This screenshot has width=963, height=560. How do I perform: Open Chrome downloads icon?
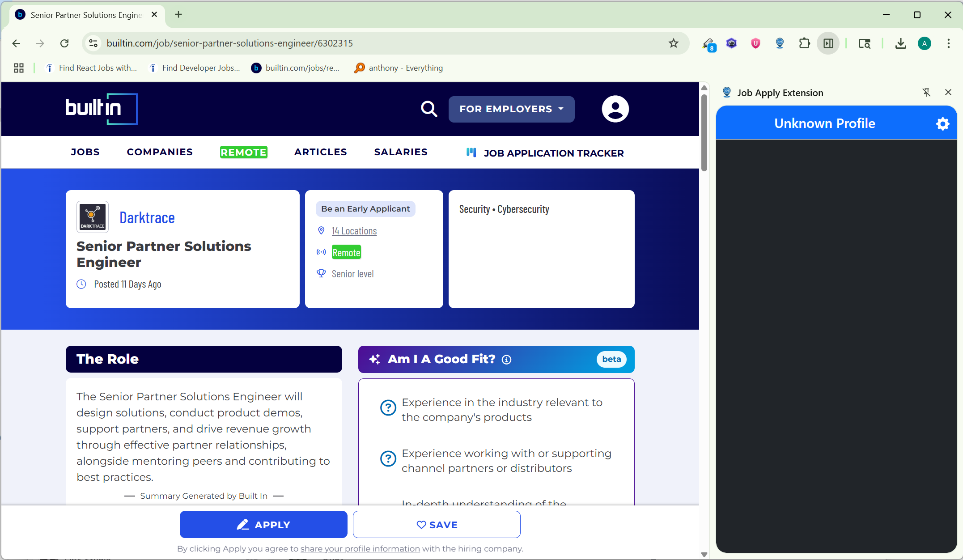pos(900,43)
